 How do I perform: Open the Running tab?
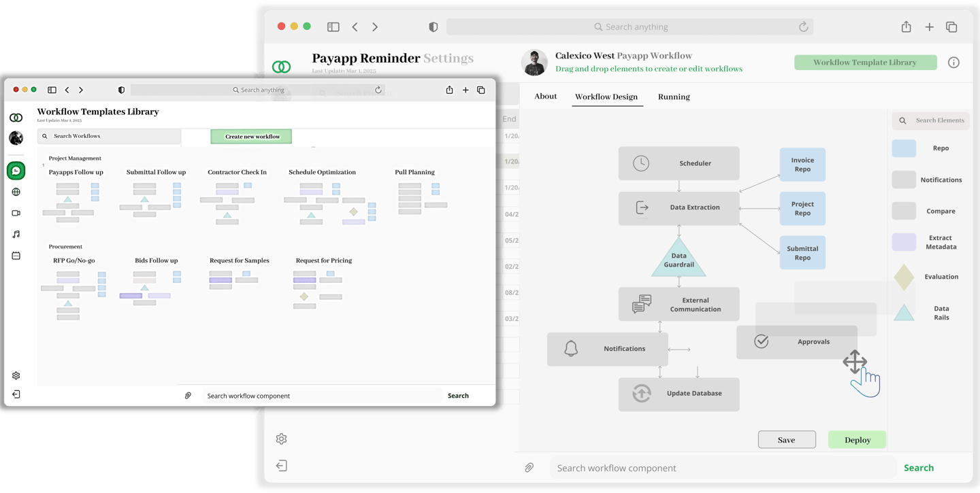[x=674, y=97]
